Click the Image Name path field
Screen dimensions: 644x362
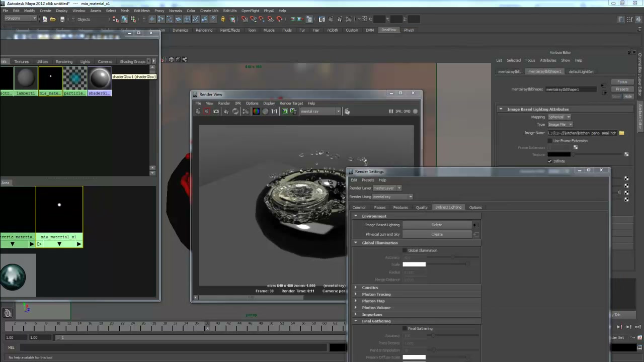point(582,133)
